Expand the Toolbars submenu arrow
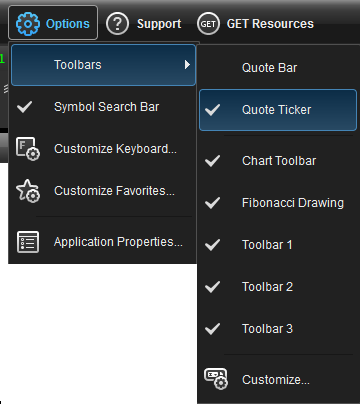This screenshot has width=360, height=404. [187, 65]
